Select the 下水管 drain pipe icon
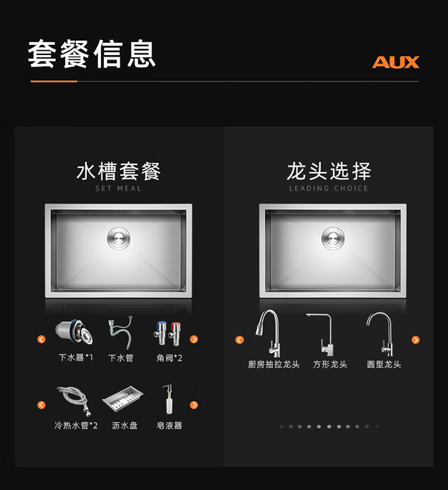This screenshot has height=490, width=448. pos(120,332)
